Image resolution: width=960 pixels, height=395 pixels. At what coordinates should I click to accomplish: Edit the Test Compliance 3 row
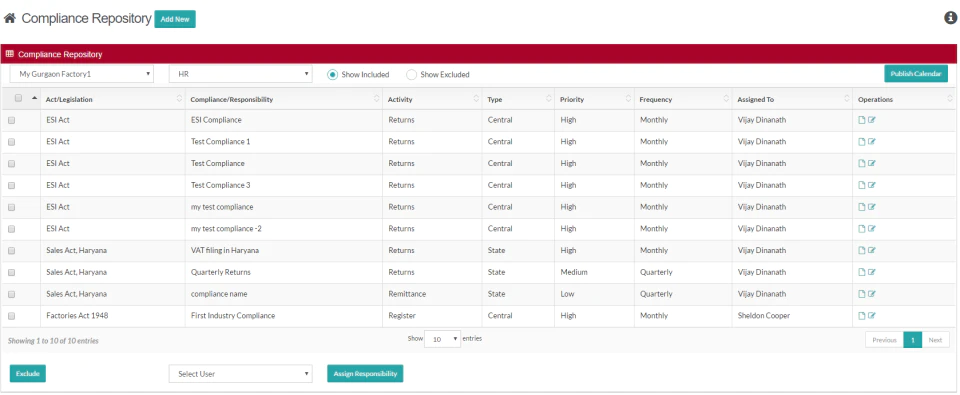[x=872, y=186]
